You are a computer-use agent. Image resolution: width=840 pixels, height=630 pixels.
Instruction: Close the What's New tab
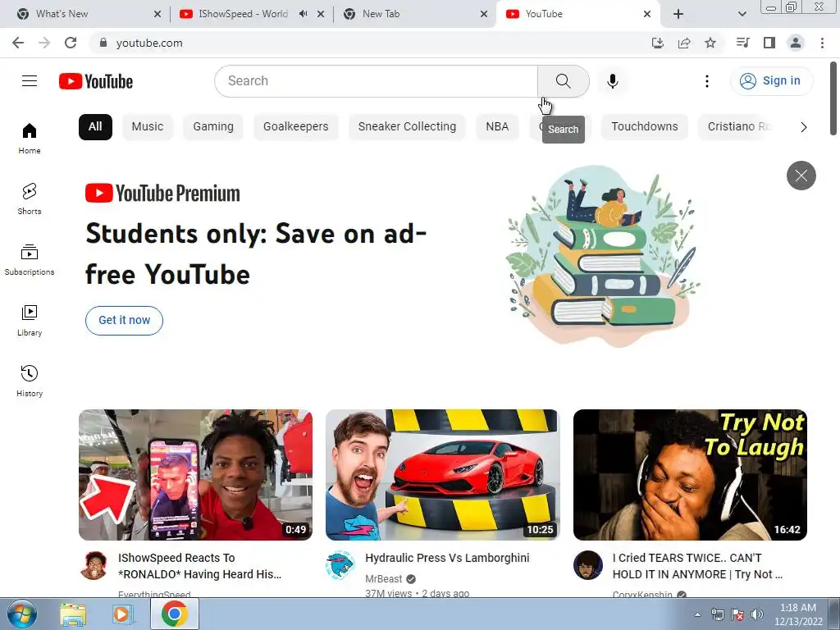[x=157, y=14]
